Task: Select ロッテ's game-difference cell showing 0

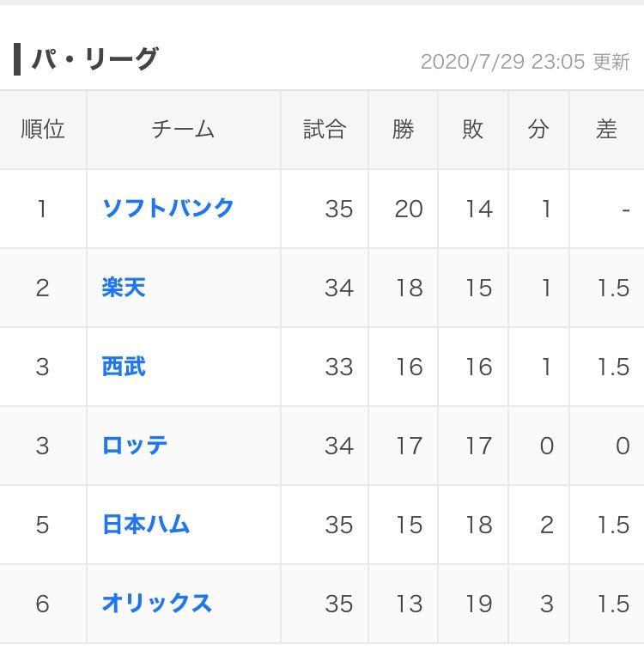Action: 623,446
